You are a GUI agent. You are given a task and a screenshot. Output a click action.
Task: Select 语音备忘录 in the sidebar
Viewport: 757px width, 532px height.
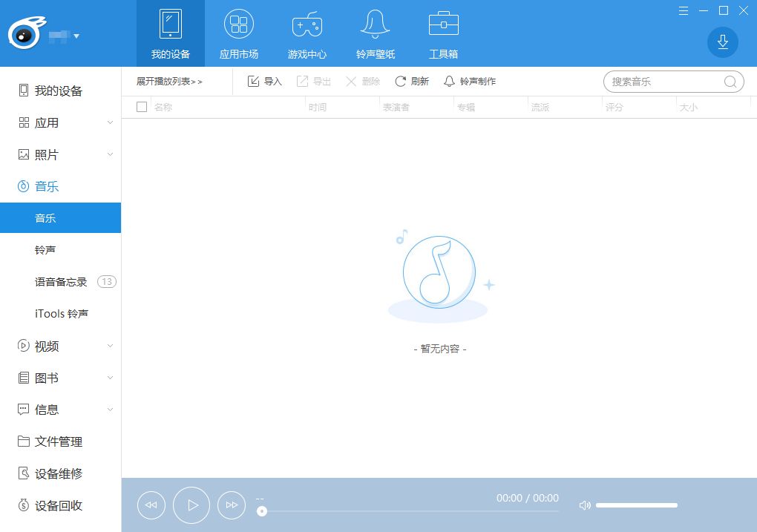(61, 282)
